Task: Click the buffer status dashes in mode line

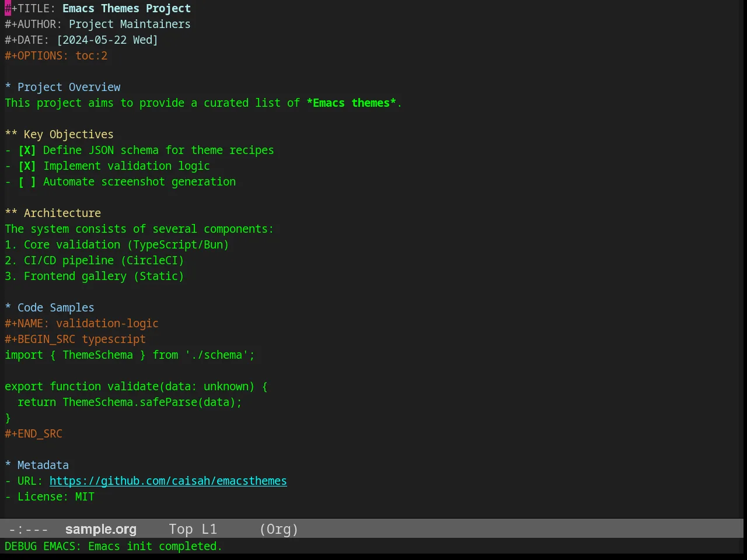Action: click(x=29, y=530)
